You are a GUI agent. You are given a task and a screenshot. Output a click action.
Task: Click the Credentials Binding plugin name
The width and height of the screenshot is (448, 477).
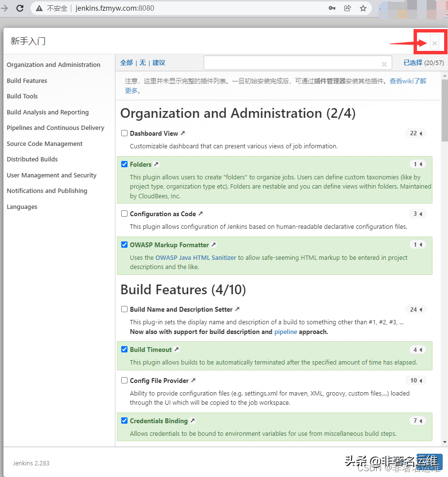(159, 421)
